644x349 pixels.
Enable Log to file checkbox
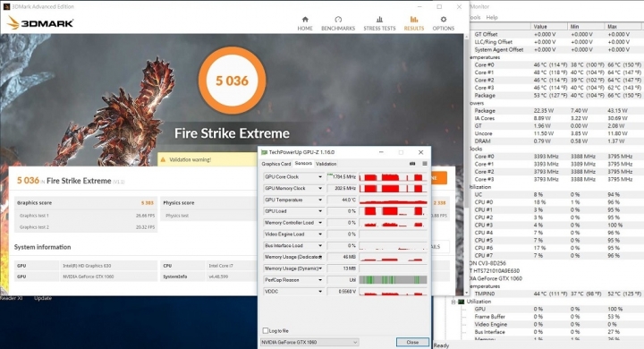coord(266,330)
